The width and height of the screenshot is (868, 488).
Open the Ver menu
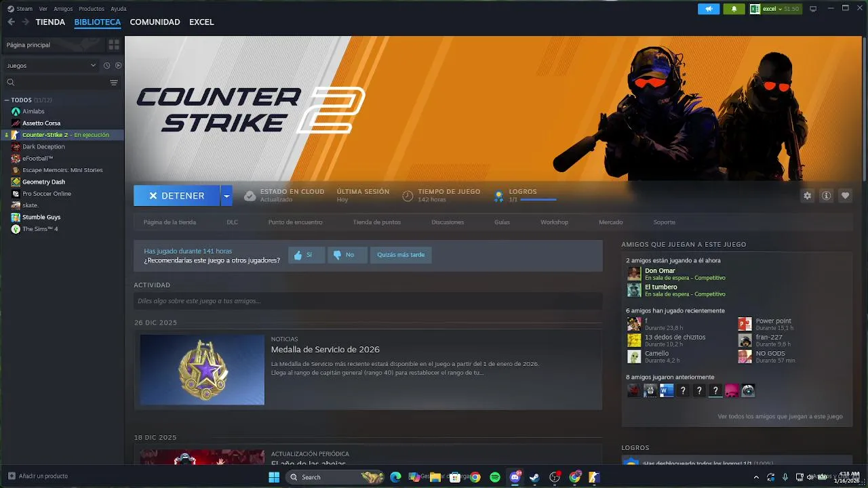(x=43, y=9)
